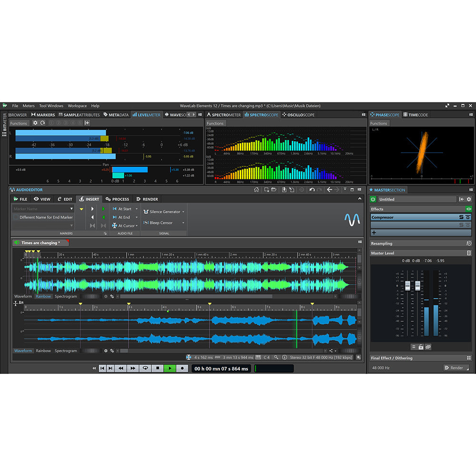Open the Functions menu in the Level Meter

19,123
